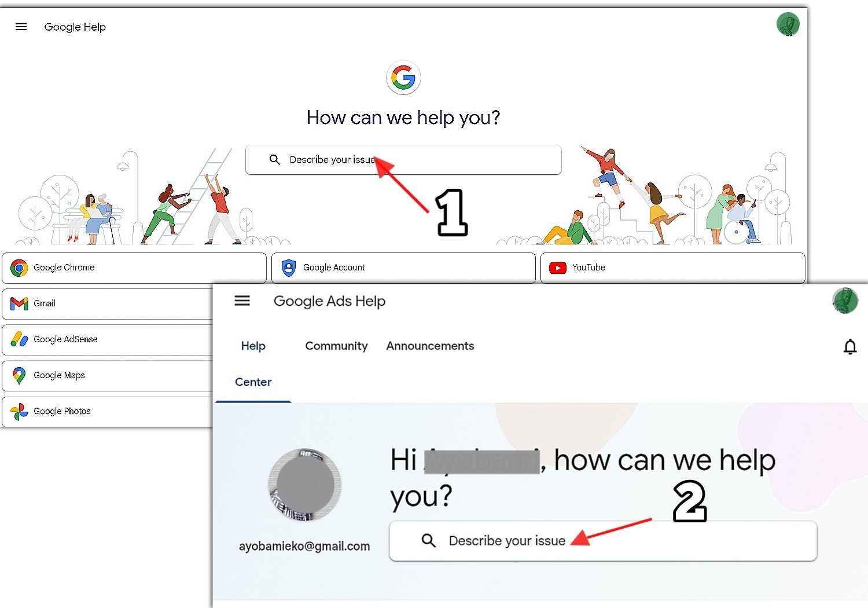Open the Google Ads Help account avatar

(844, 301)
